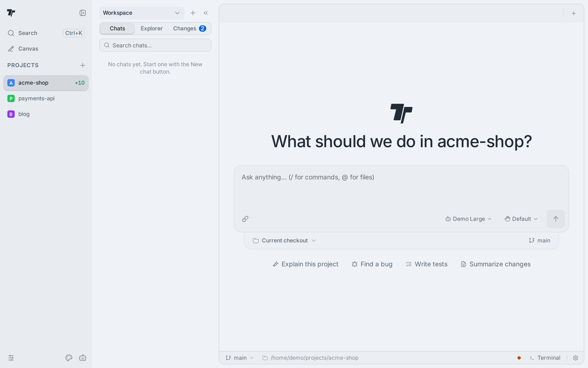Switch to the Explorer tab

pos(152,29)
